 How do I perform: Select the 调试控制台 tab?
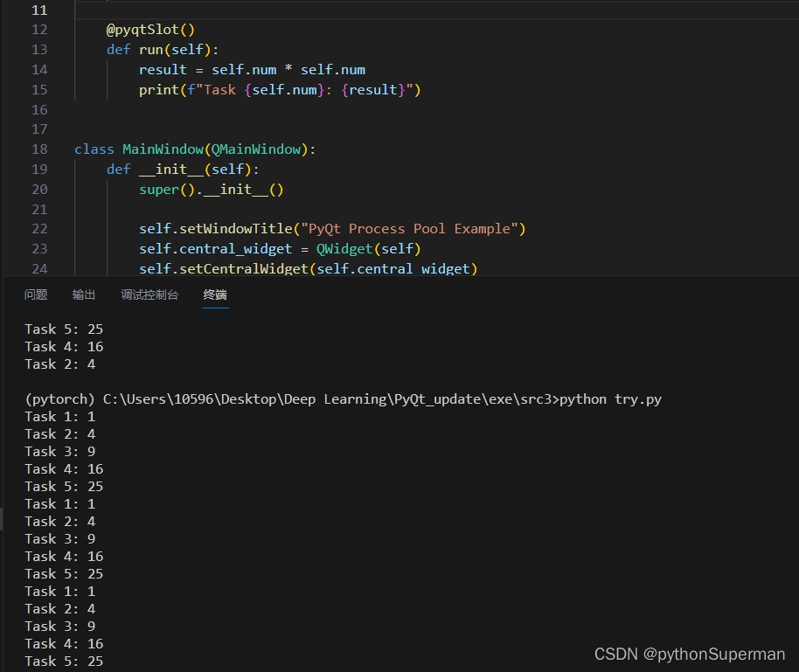click(x=149, y=294)
